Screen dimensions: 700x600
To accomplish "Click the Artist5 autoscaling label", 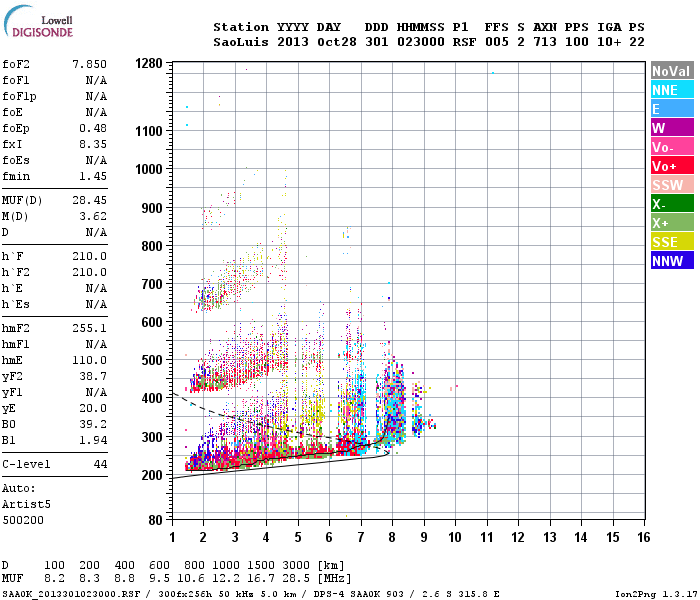I will pyautogui.click(x=26, y=504).
